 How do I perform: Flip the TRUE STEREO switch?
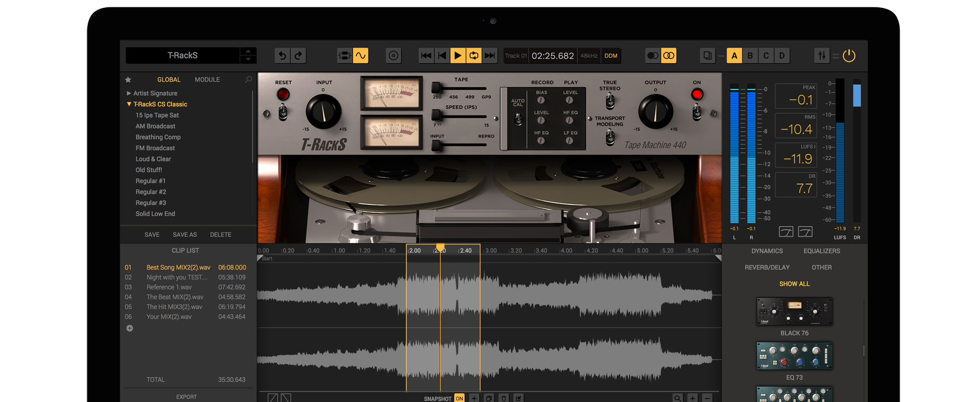pos(610,102)
